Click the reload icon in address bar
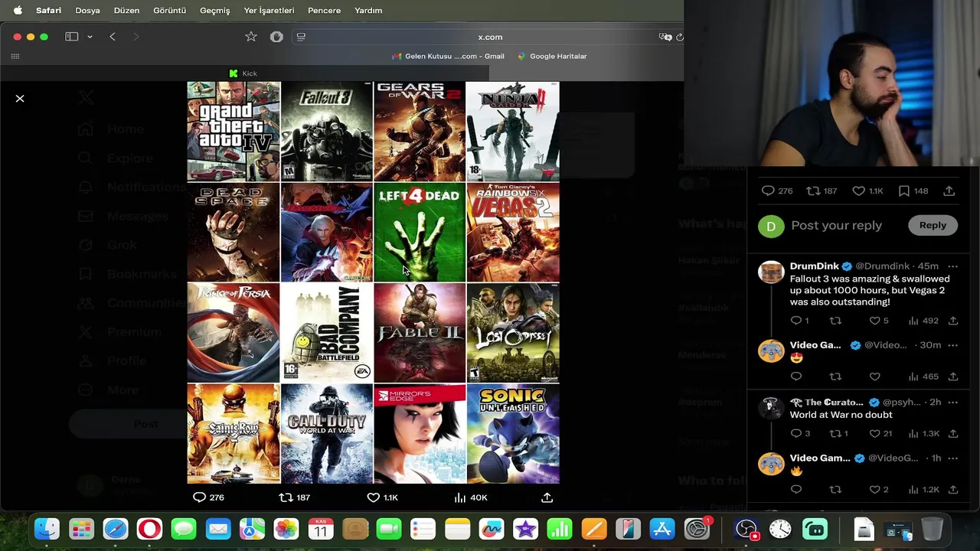 [x=679, y=37]
